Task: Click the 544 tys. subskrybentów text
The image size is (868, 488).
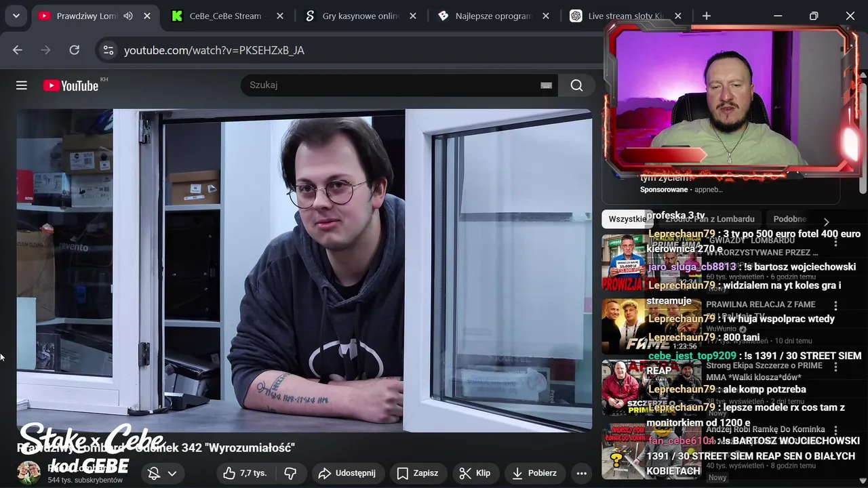Action: tap(85, 480)
